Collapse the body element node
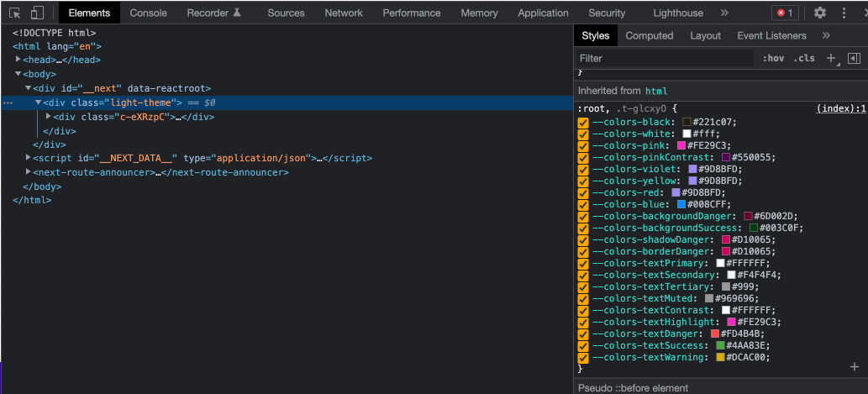Image resolution: width=868 pixels, height=394 pixels. click(x=18, y=74)
